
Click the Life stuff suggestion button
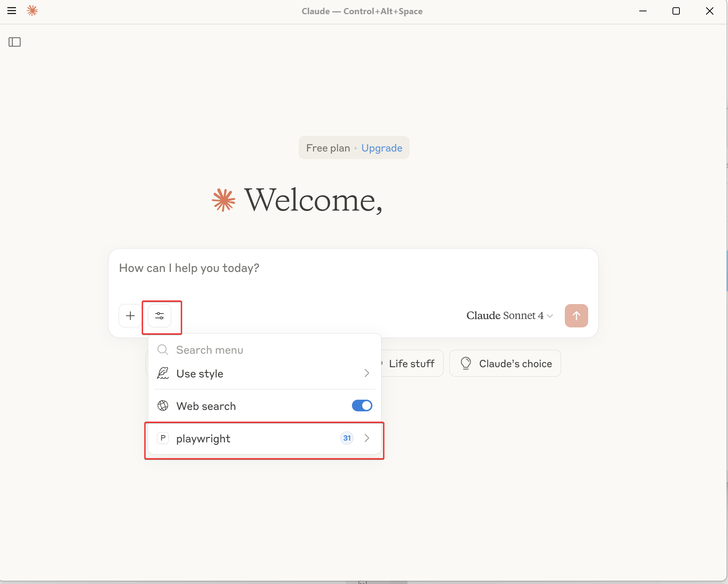pyautogui.click(x=411, y=364)
